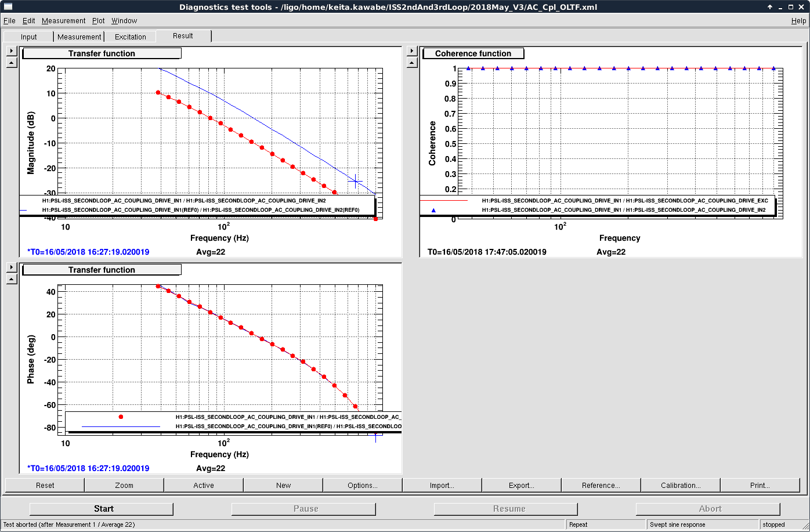This screenshot has height=532, width=810.
Task: Open the Measurement menu in the menu bar
Action: click(x=63, y=20)
